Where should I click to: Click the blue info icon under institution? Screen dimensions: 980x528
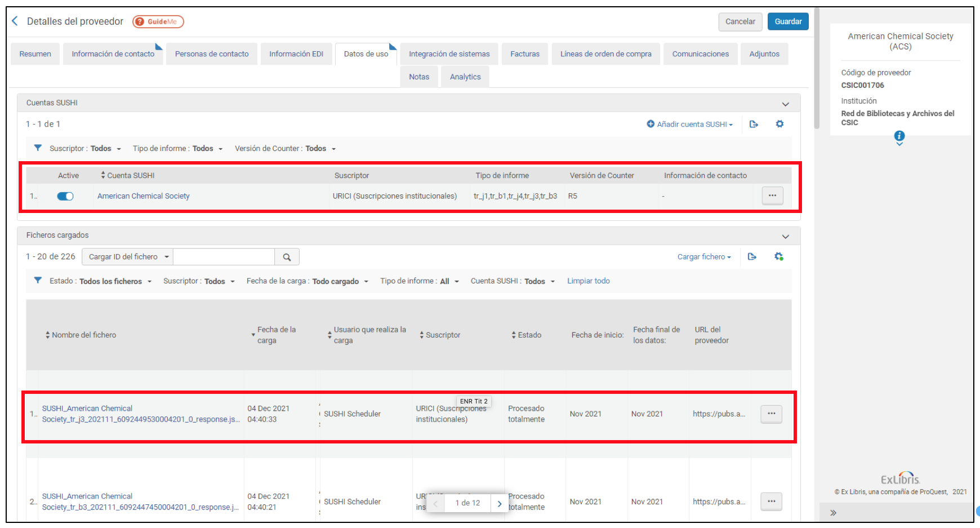[899, 136]
